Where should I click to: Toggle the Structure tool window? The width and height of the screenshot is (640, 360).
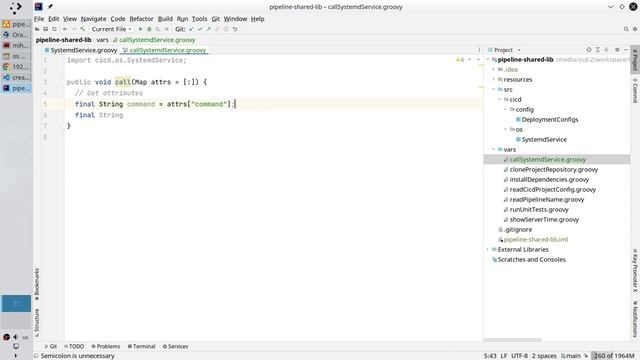37,322
